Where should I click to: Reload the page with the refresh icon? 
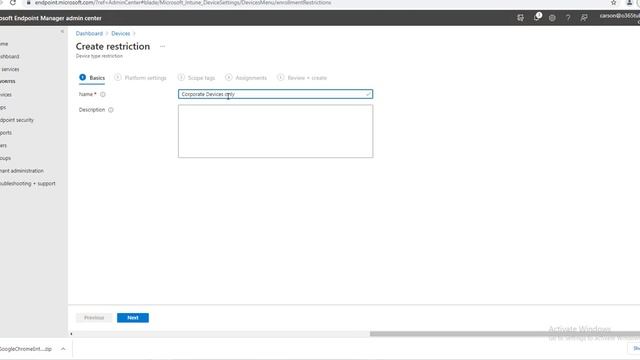13,2
